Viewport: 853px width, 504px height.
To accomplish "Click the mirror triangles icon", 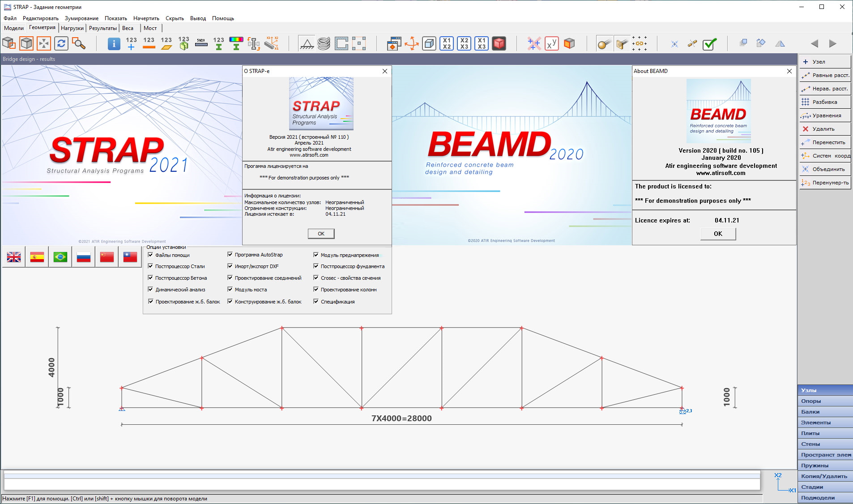I will (780, 43).
